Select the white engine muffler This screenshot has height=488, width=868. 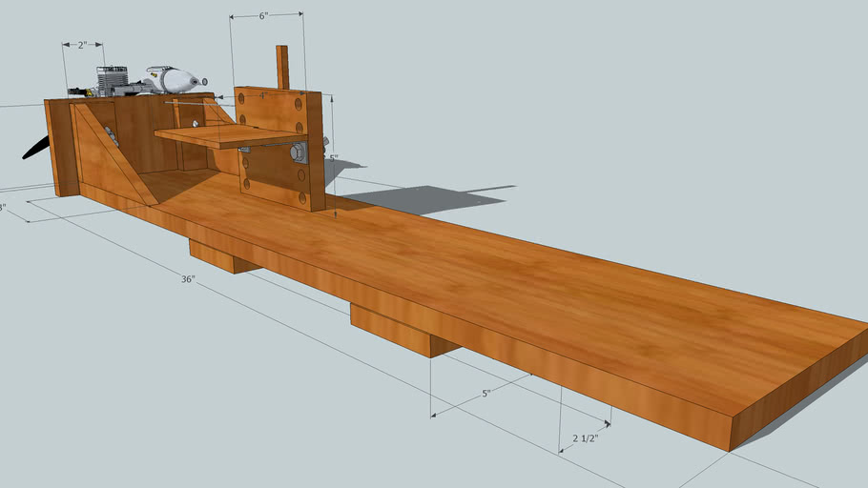[x=174, y=78]
